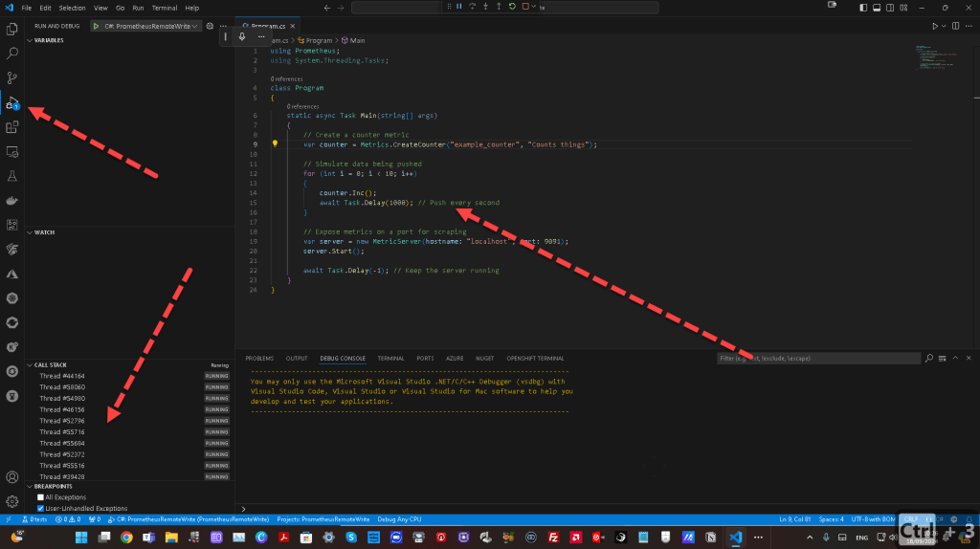
Task: Switch to the Output tab
Action: coord(297,359)
